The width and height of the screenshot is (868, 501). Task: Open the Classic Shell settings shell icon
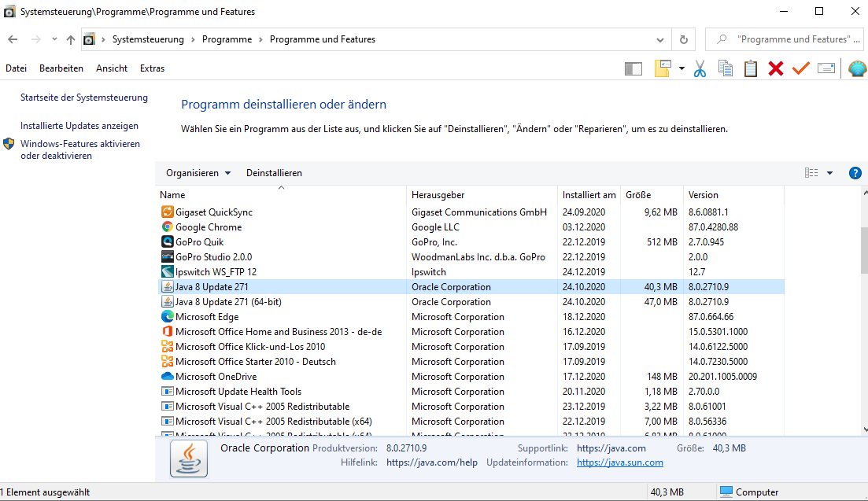857,69
